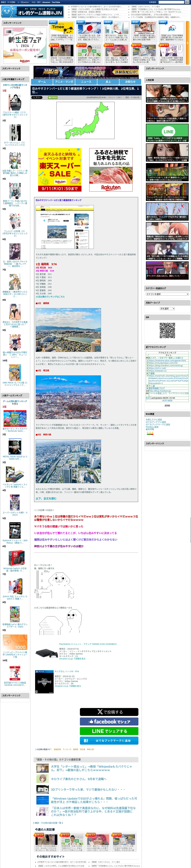Image resolution: width=191 pixels, height=868 pixels.
Task: Click the オレ的ゲーム速報@JIN site logo
Action: (x=32, y=12)
